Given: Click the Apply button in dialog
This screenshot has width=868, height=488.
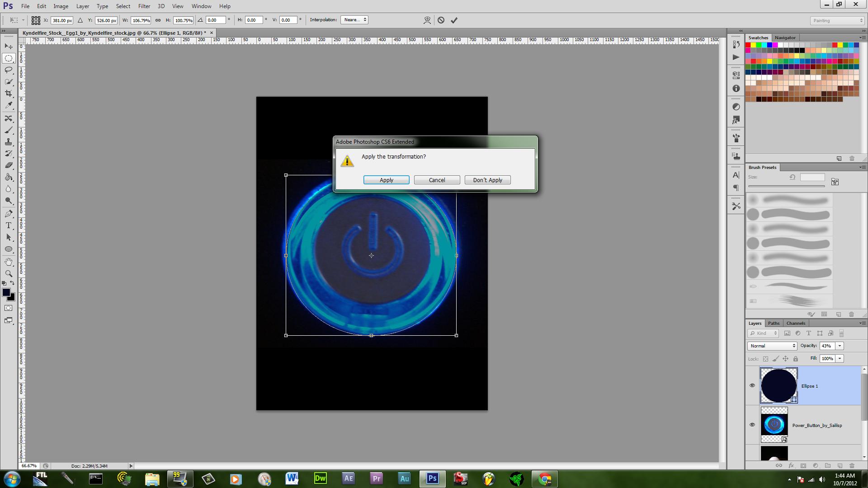Looking at the screenshot, I should tap(386, 180).
